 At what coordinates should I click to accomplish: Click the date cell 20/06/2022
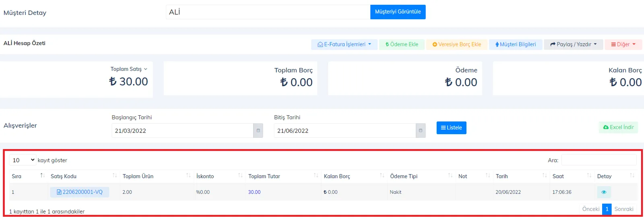(x=521, y=192)
